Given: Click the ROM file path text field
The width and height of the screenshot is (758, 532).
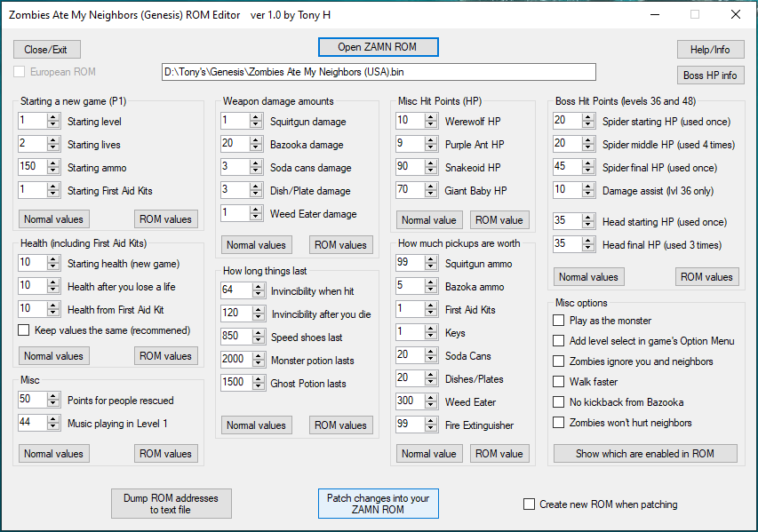Looking at the screenshot, I should pos(378,73).
